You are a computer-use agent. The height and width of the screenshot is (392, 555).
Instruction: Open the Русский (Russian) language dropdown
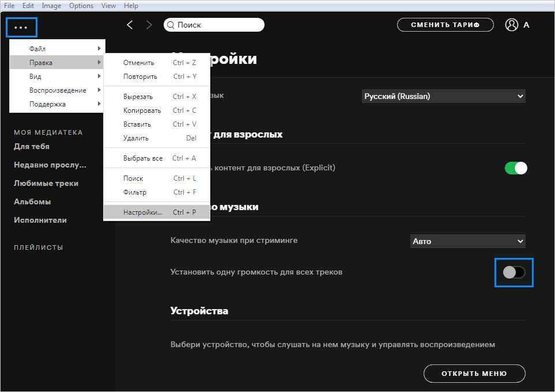tap(443, 96)
